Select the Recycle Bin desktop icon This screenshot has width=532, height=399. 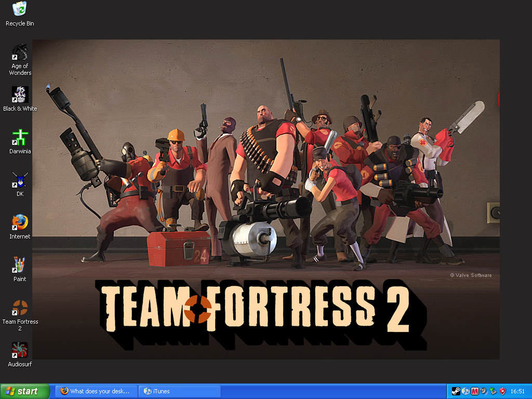[x=20, y=9]
